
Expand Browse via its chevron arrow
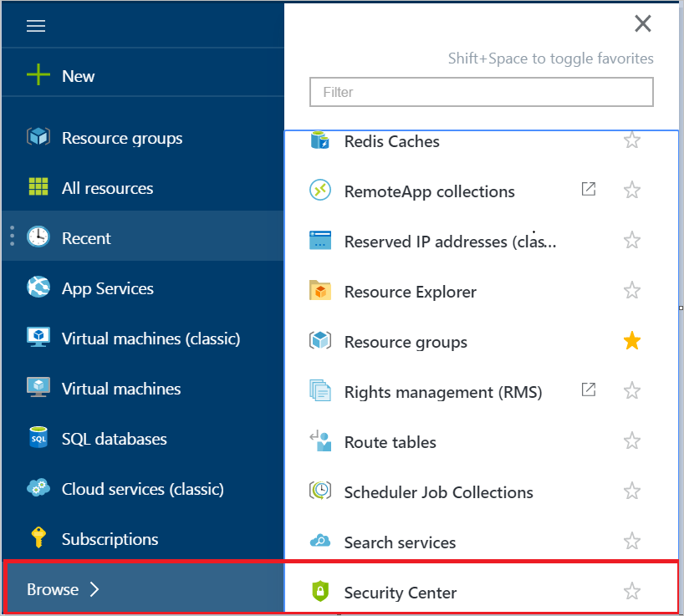click(94, 589)
